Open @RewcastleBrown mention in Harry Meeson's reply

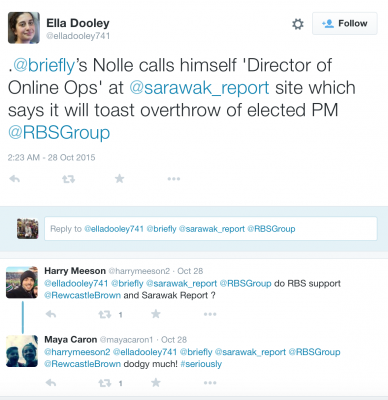click(83, 295)
